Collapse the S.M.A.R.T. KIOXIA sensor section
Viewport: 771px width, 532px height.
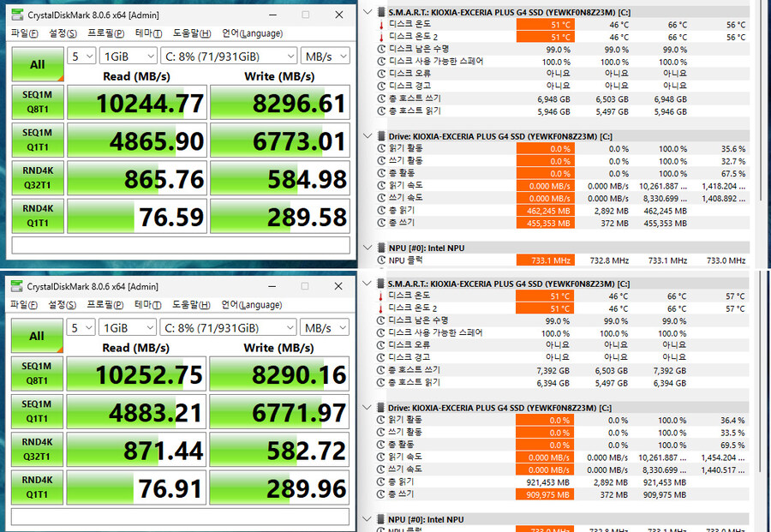pyautogui.click(x=368, y=12)
